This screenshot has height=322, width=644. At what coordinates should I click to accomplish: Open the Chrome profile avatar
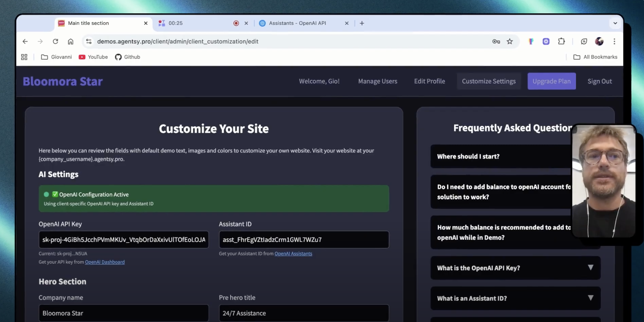(x=599, y=41)
